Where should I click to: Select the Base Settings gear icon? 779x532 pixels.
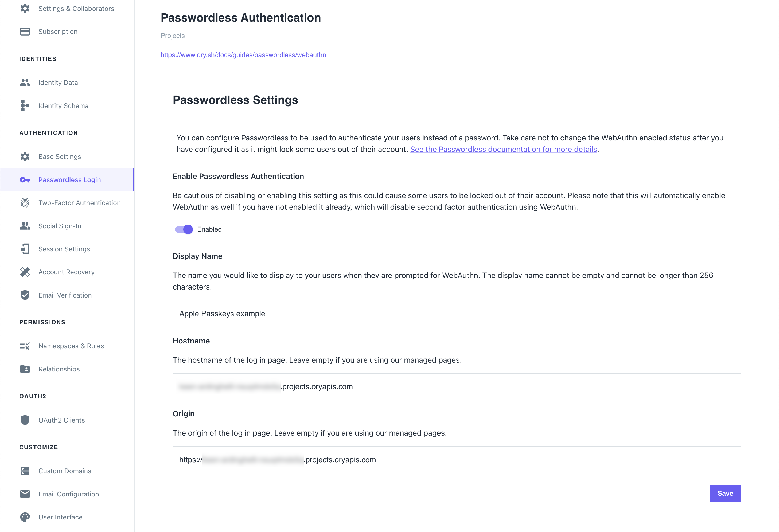click(25, 157)
